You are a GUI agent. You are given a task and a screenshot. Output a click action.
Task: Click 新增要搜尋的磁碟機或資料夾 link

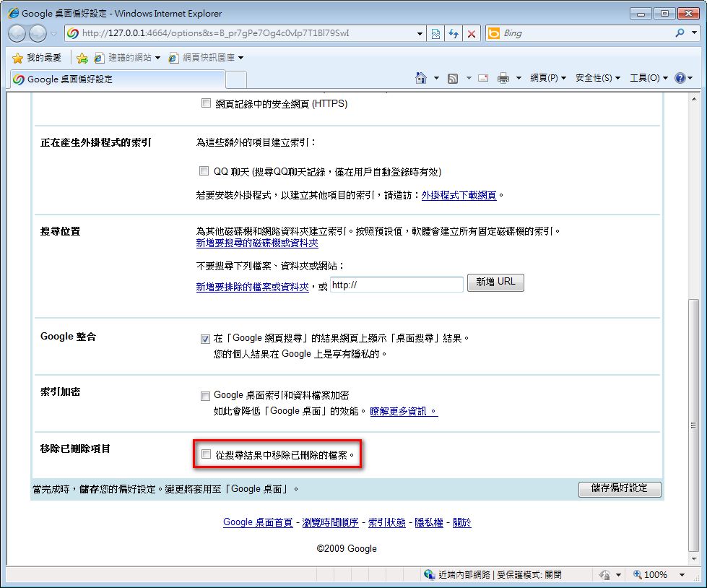pos(257,243)
